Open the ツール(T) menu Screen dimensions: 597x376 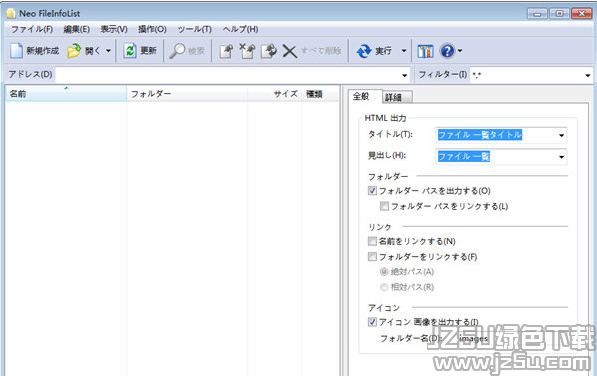click(x=195, y=29)
